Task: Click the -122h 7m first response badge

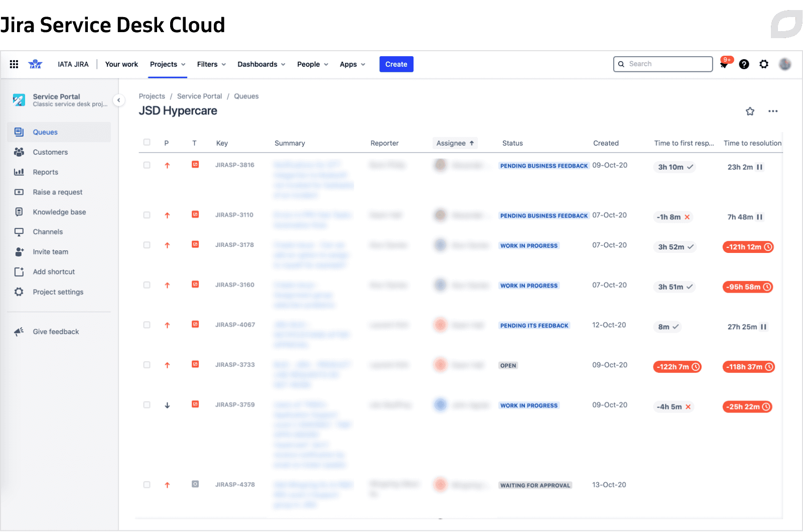Action: 677,367
